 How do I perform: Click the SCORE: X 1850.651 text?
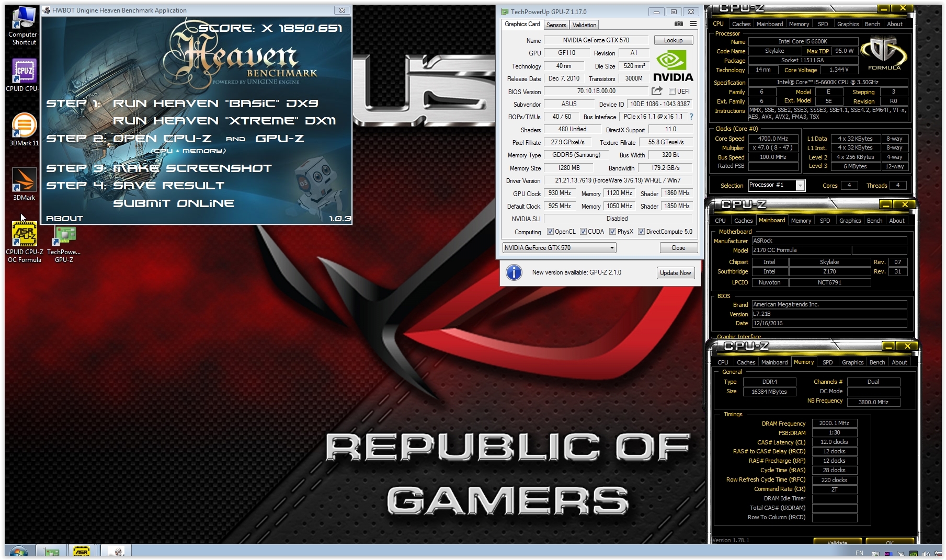click(x=270, y=28)
